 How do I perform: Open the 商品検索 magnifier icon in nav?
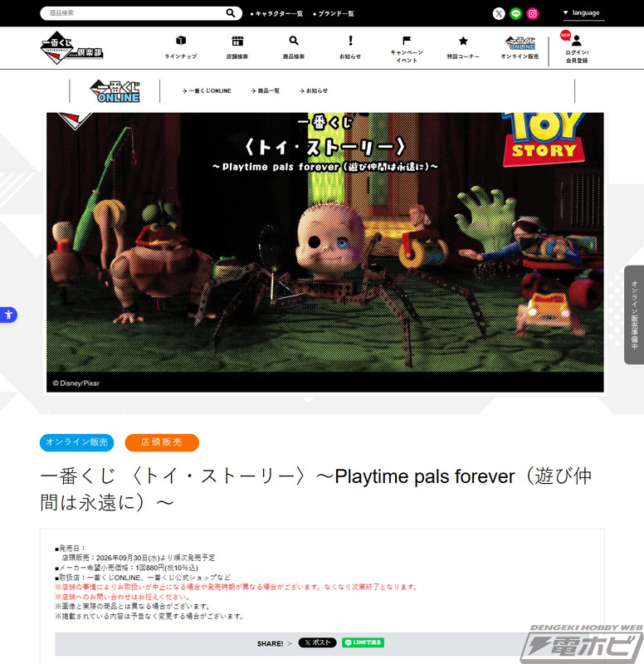[294, 41]
